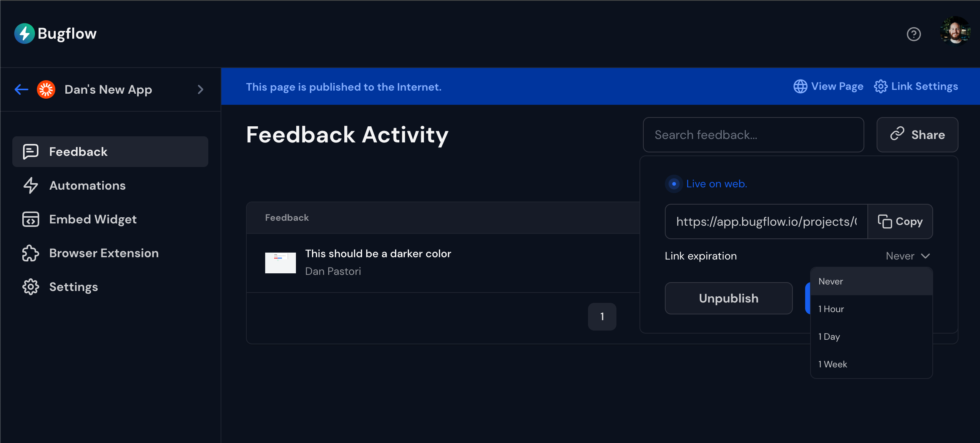
Task: Click the orange Dan's New App icon
Action: coord(46,89)
